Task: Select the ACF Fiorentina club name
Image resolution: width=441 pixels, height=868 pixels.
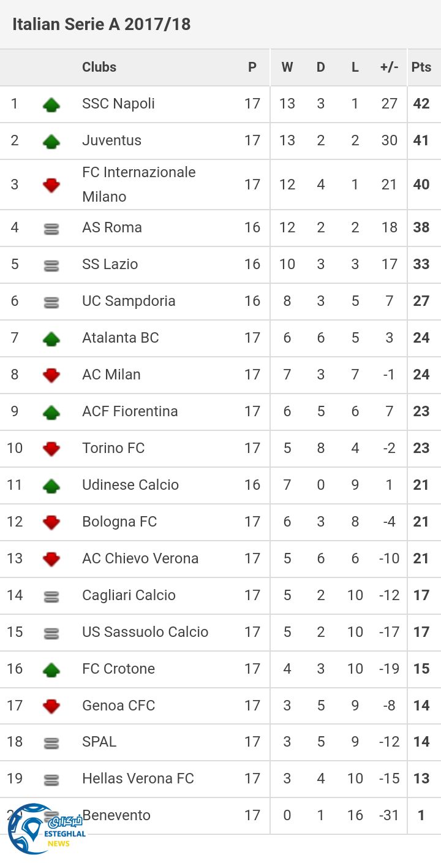Action: (130, 411)
